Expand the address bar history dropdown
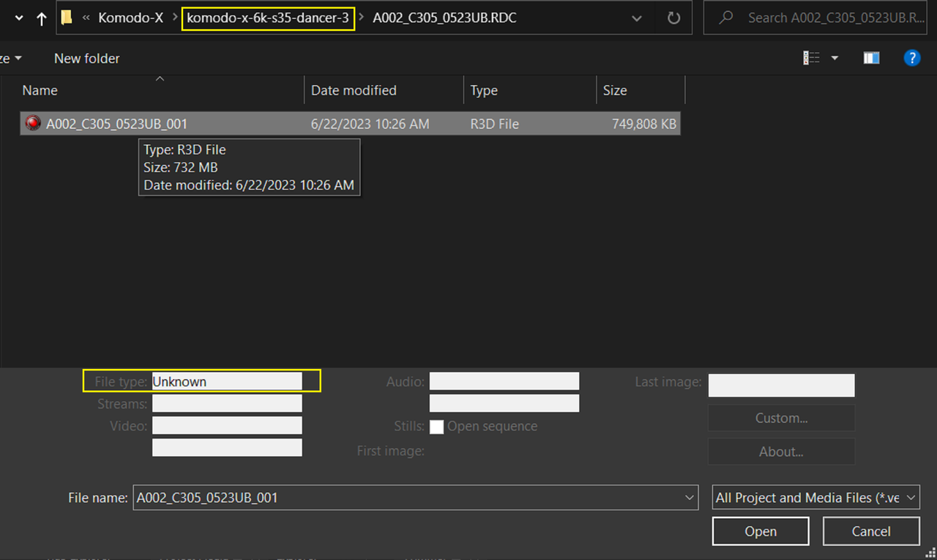Viewport: 937px width, 560px height. 637,18
